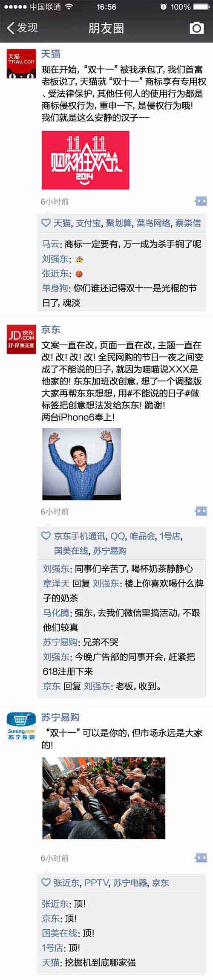This screenshot has height=980, width=213.
Task: Open comment menu on 京东 post
Action: [x=201, y=511]
